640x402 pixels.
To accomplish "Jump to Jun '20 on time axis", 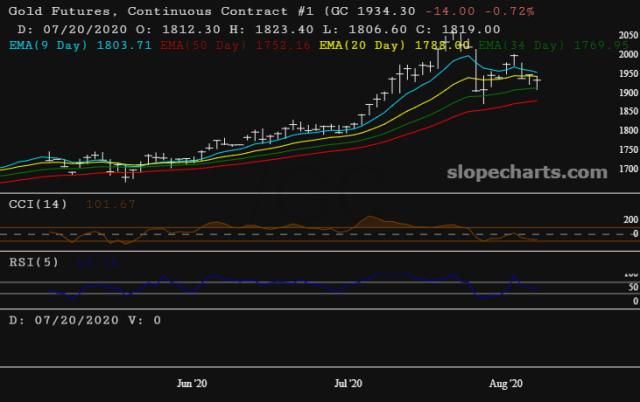I will [x=192, y=383].
